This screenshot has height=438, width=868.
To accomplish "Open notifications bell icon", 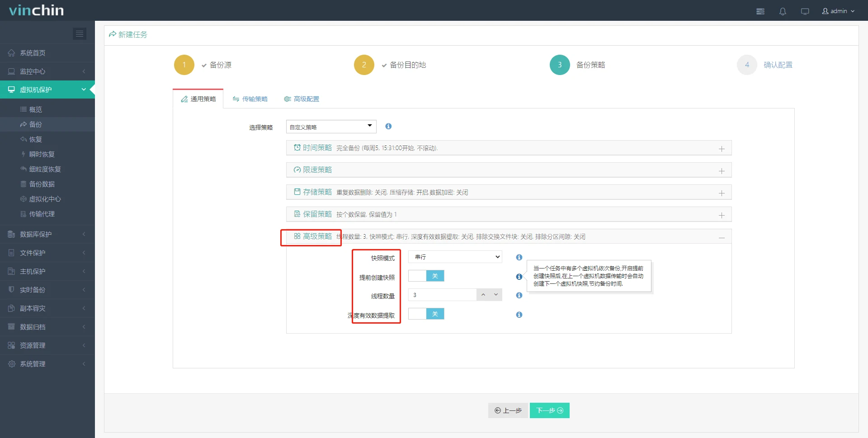I will click(783, 11).
